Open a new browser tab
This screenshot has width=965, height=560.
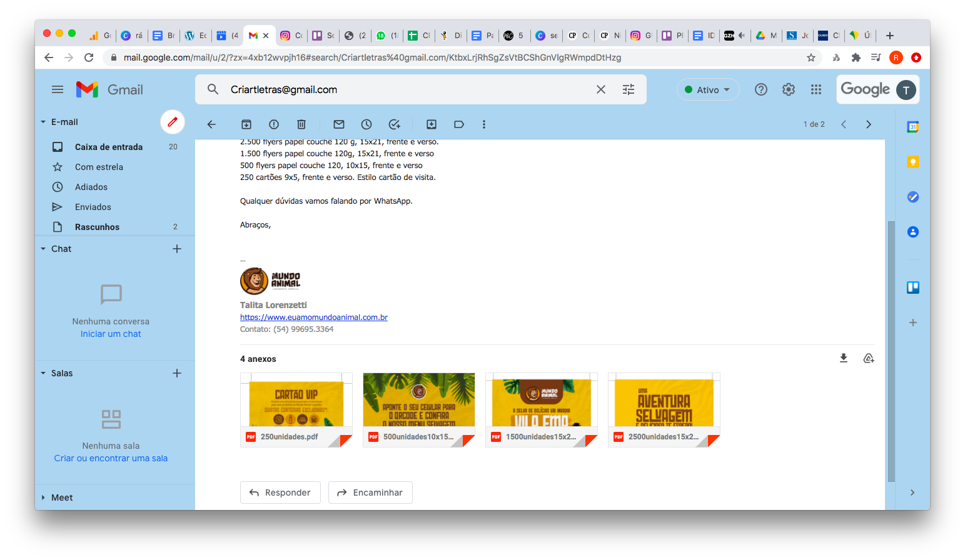click(x=890, y=36)
